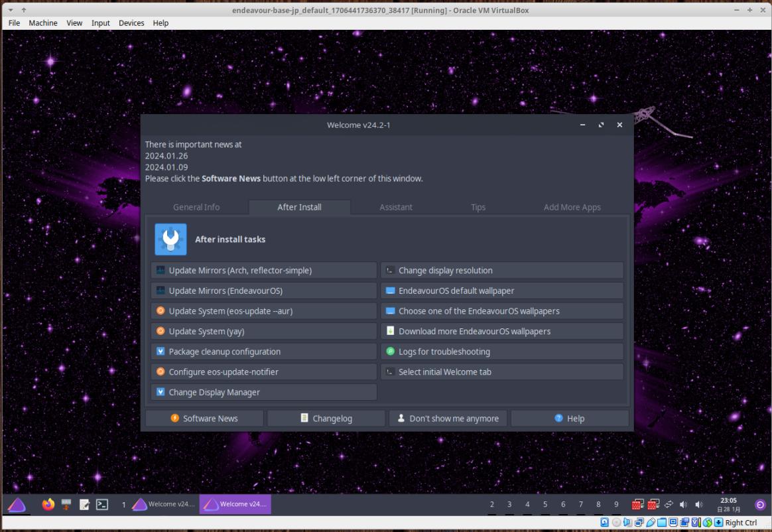Click VirtualBox display settings status icon
Screen dimensions: 772x532
[x=673, y=523]
